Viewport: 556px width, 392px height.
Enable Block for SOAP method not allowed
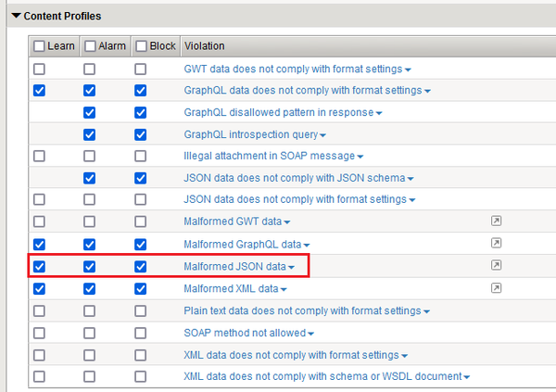tap(140, 333)
